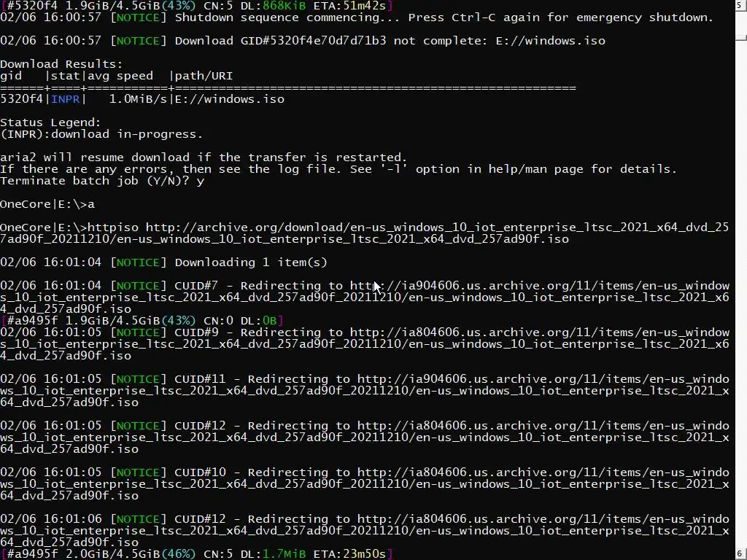Click 'CUID#10' in the redirect notice
Viewport: 747px width, 560px height.
click(x=200, y=472)
